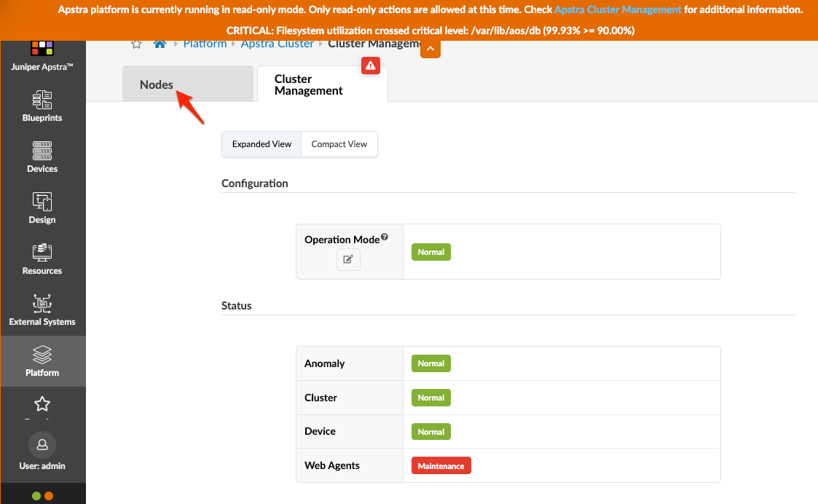Viewport: 818px width, 504px height.
Task: Click the Platform breadcrumb link
Action: tap(205, 44)
